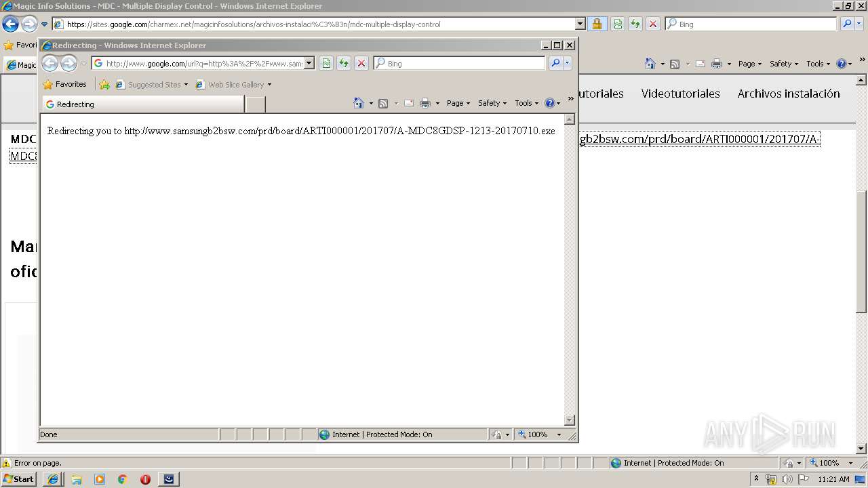Expand address bar dropdown in Redirecting window
The image size is (868, 488).
click(309, 63)
